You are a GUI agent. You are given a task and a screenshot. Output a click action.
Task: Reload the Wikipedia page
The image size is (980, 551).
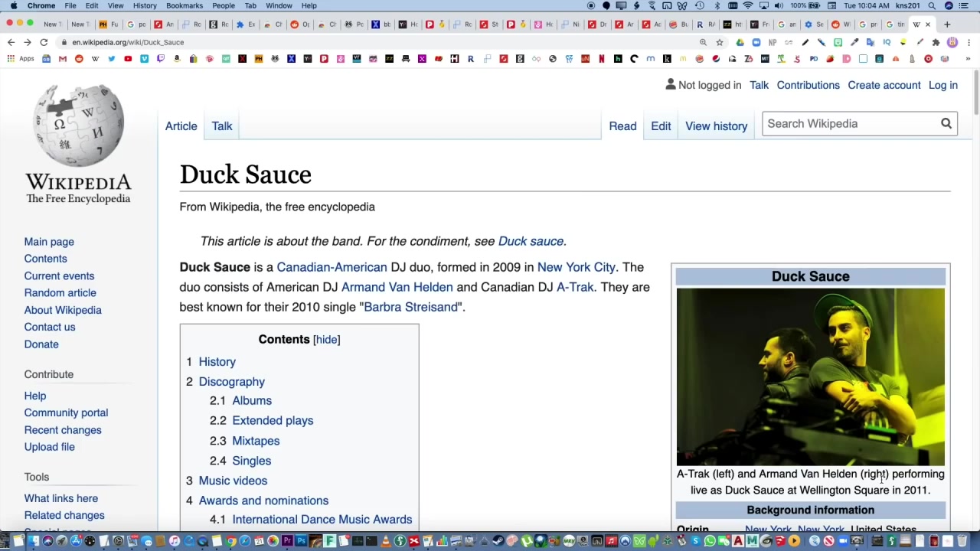[44, 42]
